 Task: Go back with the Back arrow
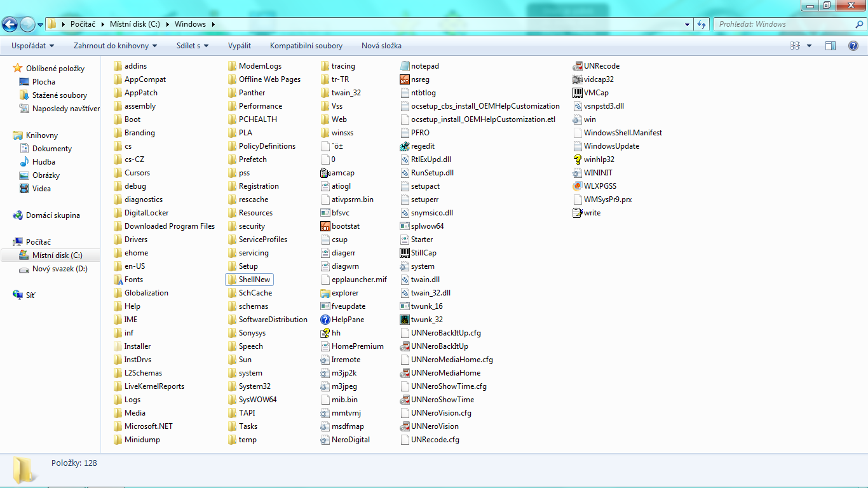click(x=10, y=24)
